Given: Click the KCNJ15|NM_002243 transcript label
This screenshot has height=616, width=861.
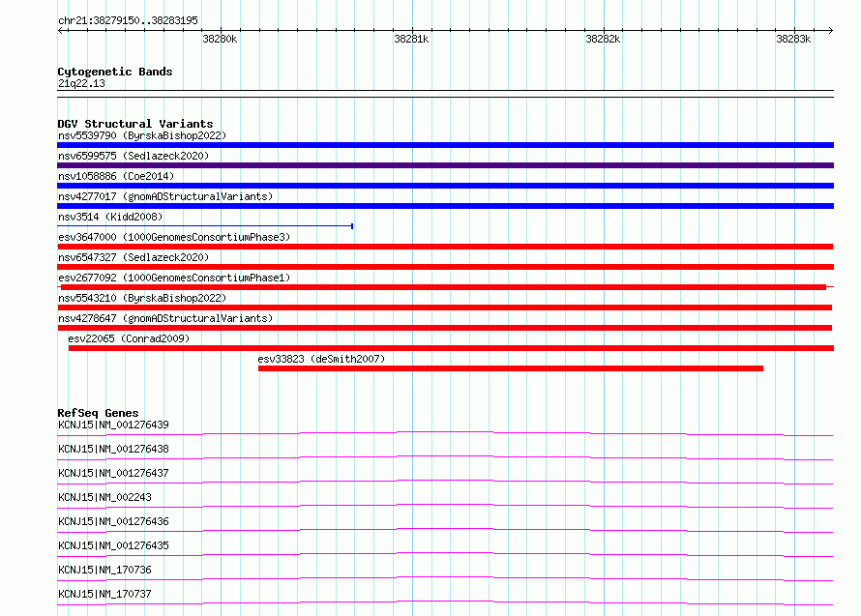Looking at the screenshot, I should 104,497.
